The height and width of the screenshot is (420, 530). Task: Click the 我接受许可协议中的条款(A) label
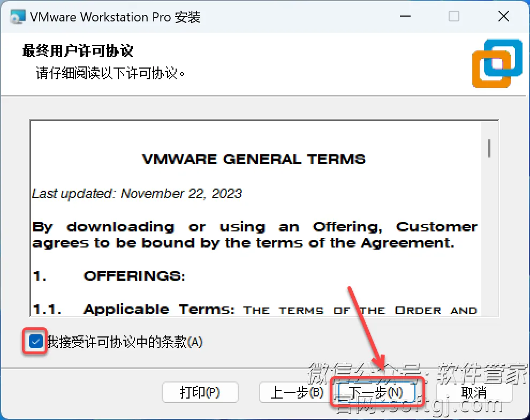pyautogui.click(x=125, y=342)
